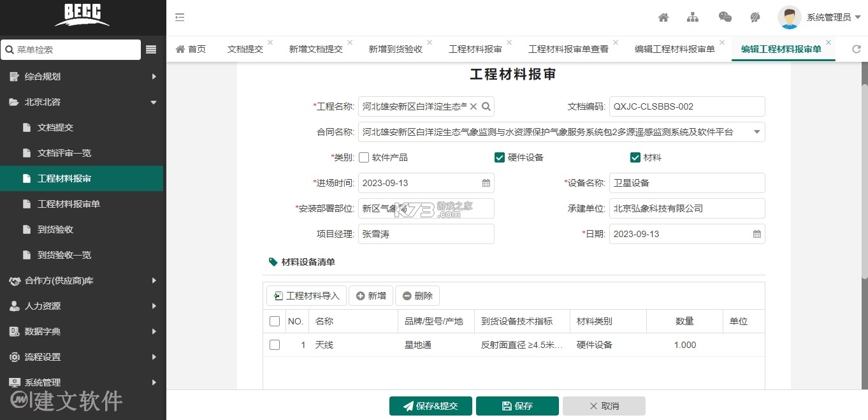Screen dimensions: 868x420
Task: Expand the 数据字典 menu
Action: pyautogui.click(x=154, y=331)
